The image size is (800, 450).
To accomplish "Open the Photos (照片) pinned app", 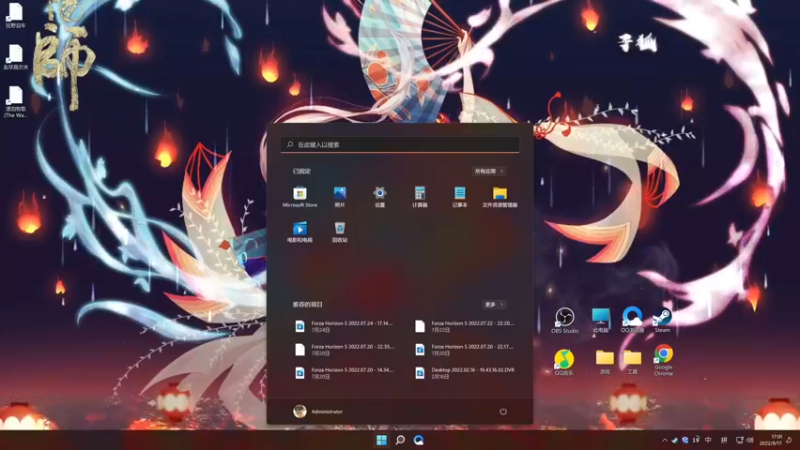I will pos(340,196).
